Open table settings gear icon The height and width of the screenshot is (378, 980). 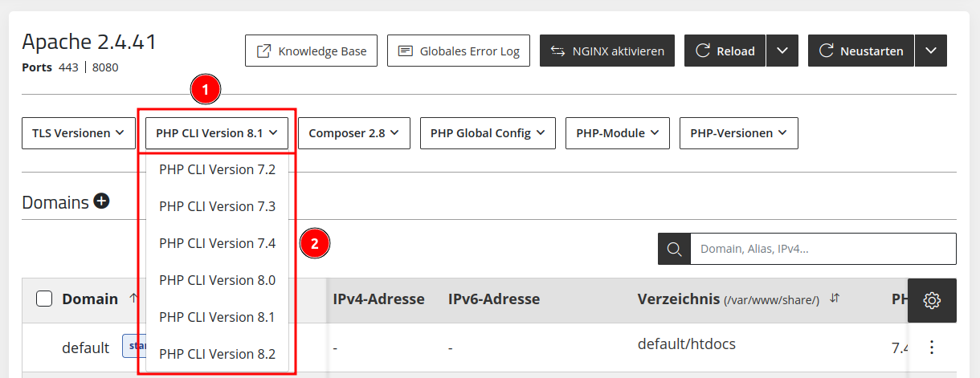(x=932, y=300)
